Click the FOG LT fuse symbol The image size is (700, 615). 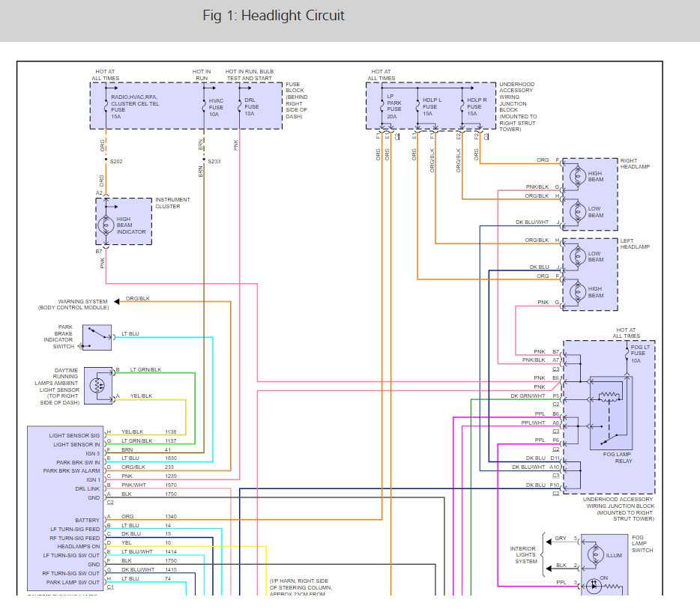pos(627,353)
